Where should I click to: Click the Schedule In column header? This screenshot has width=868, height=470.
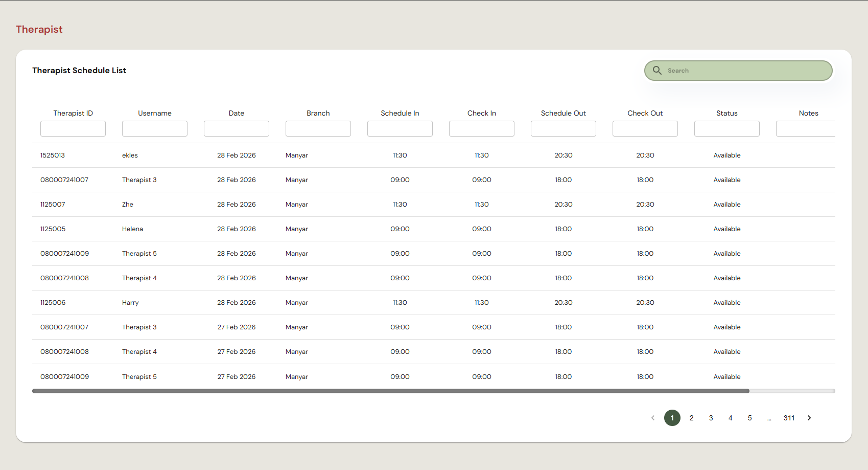(400, 113)
